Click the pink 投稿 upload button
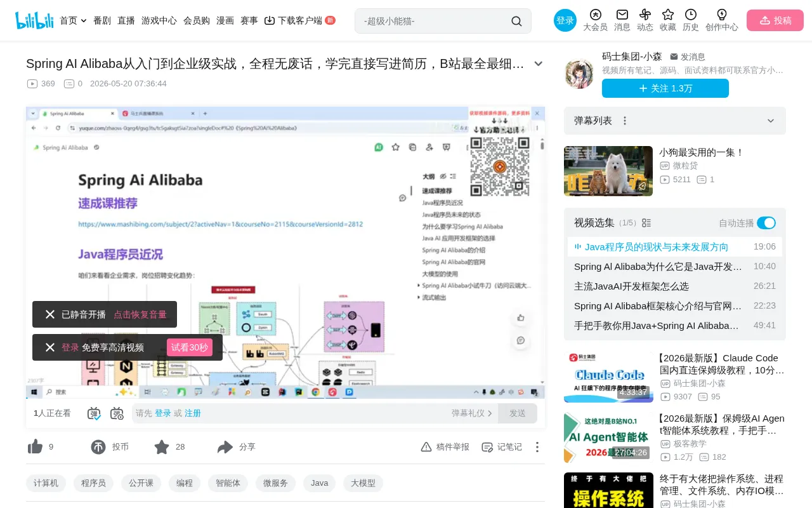This screenshot has height=508, width=812. [x=775, y=20]
